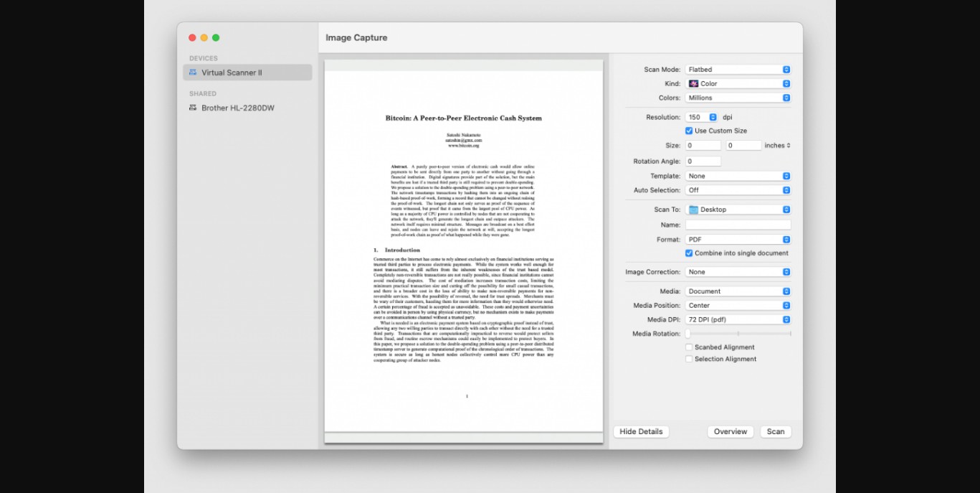Click the SHARED sidebar header
The width and height of the screenshot is (980, 493).
click(x=203, y=93)
